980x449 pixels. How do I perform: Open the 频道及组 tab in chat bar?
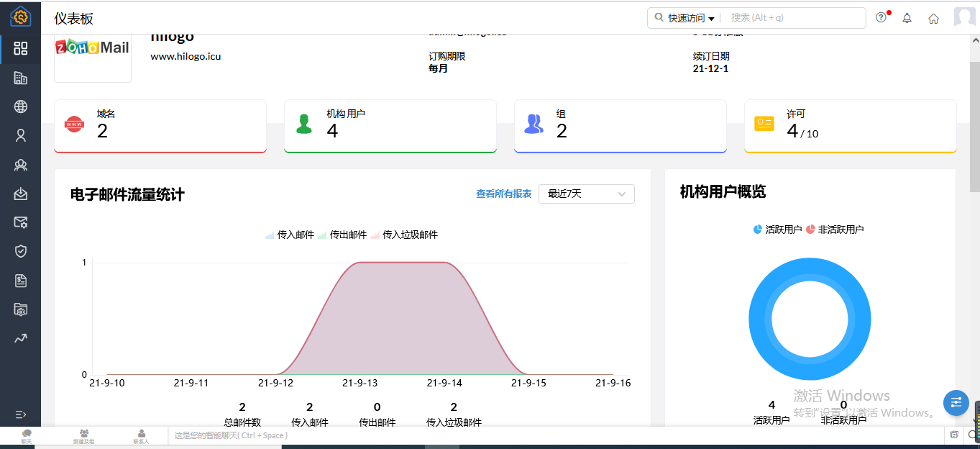[83, 436]
